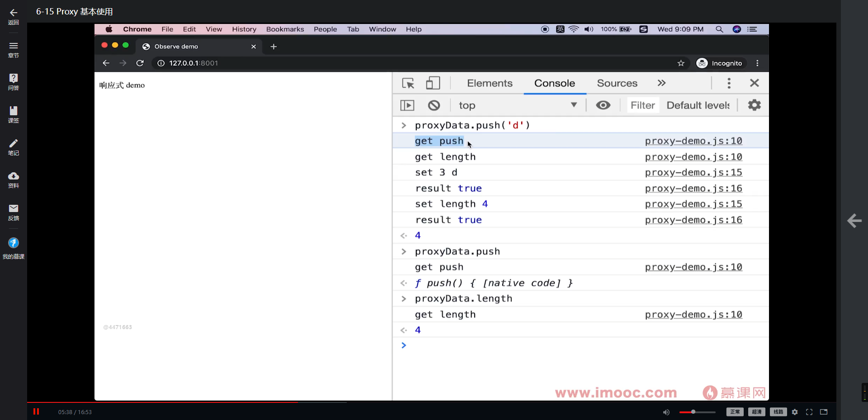Toggle the widescreen mode icon in player
This screenshot has height=420, width=868.
pyautogui.click(x=824, y=412)
